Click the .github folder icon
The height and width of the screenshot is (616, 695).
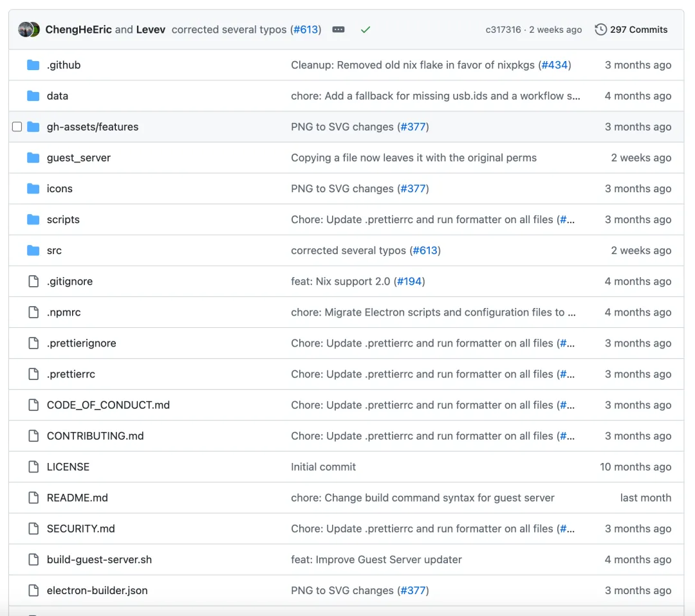coord(33,65)
